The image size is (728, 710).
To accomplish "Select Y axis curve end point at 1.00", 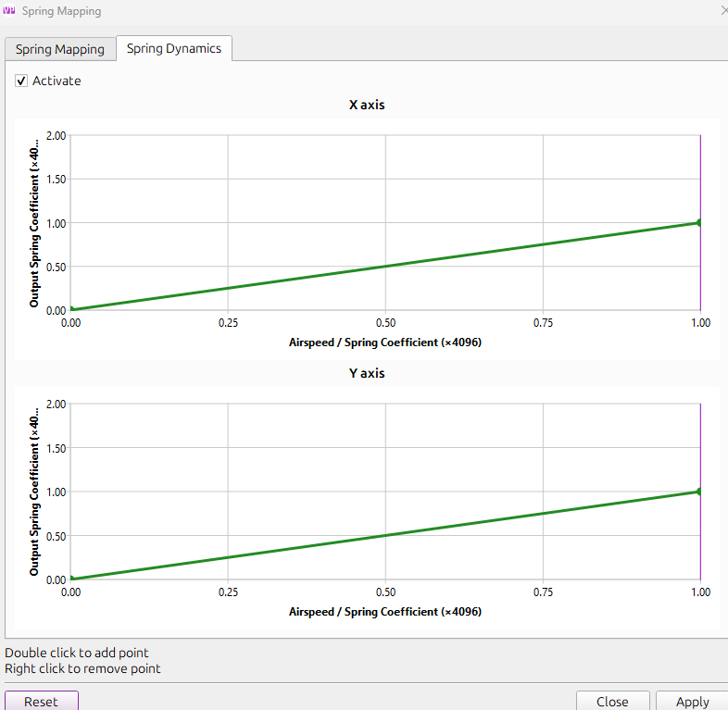I will coord(699,492).
